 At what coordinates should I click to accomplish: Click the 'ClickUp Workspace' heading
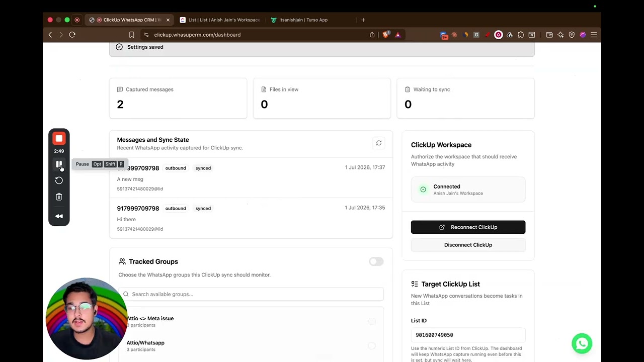coord(441,145)
